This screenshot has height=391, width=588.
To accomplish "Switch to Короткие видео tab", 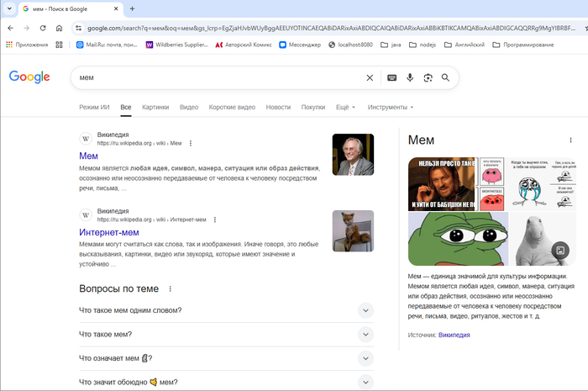I will [232, 108].
